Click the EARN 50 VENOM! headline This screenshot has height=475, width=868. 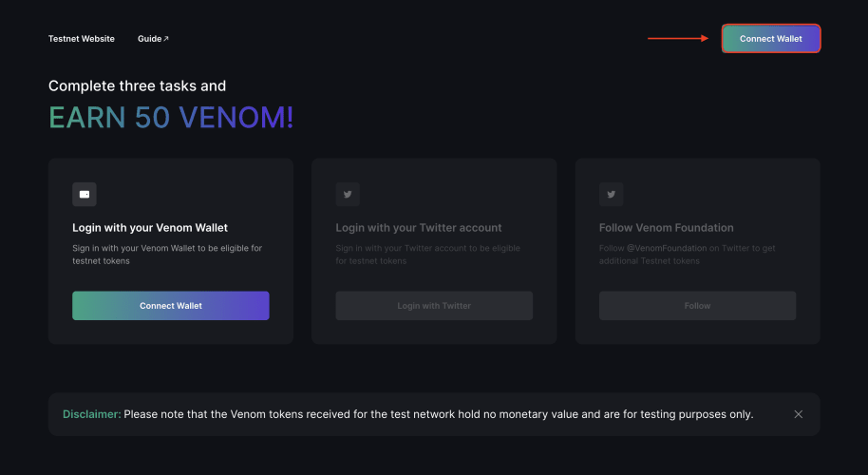coord(171,118)
